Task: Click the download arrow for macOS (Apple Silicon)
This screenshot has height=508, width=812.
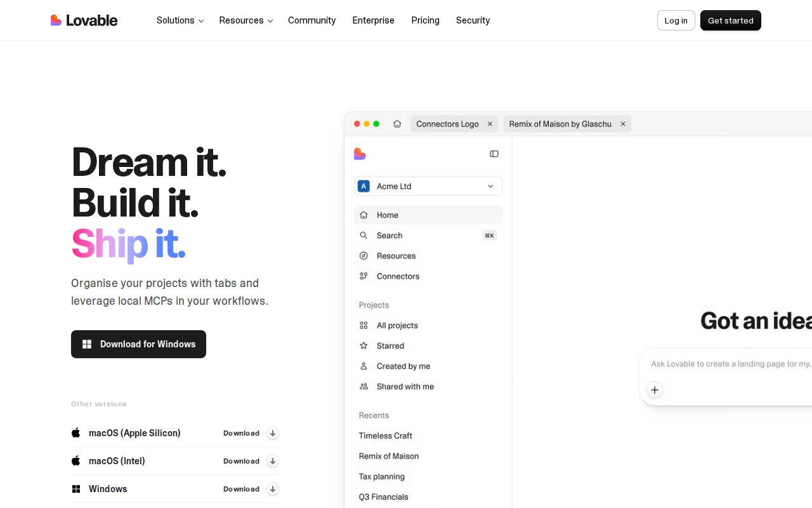Action: (x=273, y=433)
